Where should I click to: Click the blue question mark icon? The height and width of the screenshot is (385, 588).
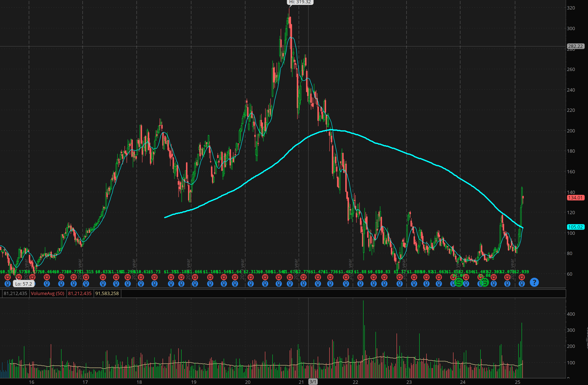click(534, 282)
